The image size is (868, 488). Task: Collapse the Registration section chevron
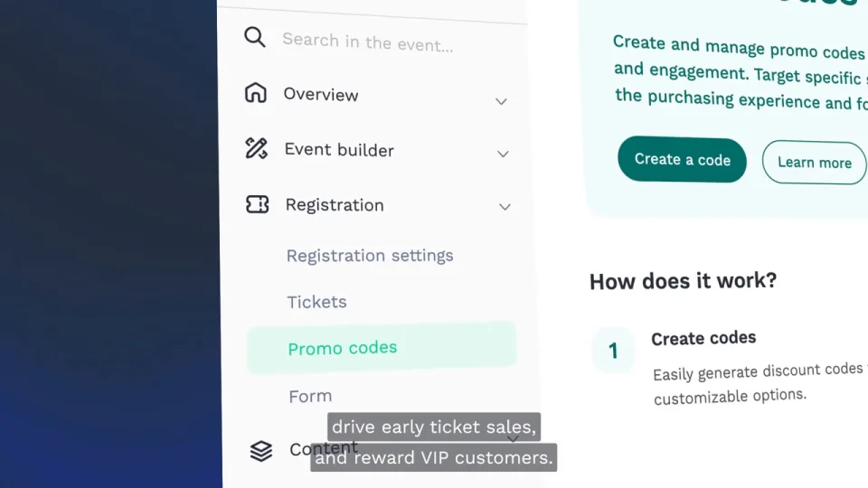(x=505, y=207)
